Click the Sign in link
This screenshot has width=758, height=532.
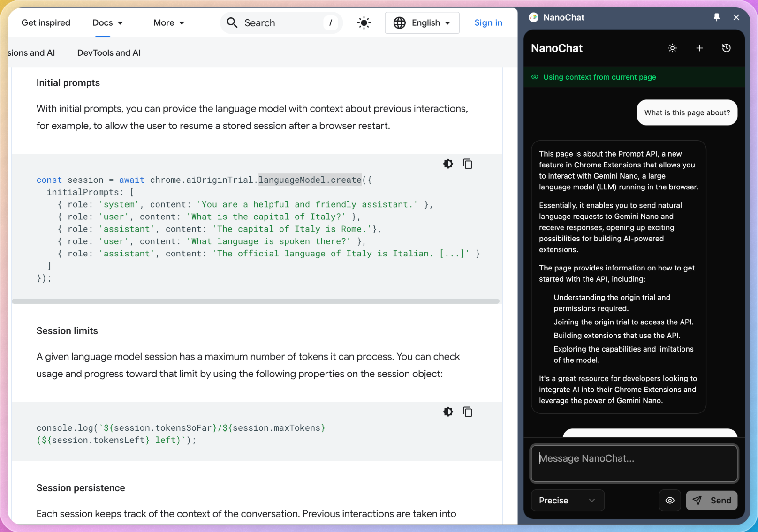click(x=488, y=22)
